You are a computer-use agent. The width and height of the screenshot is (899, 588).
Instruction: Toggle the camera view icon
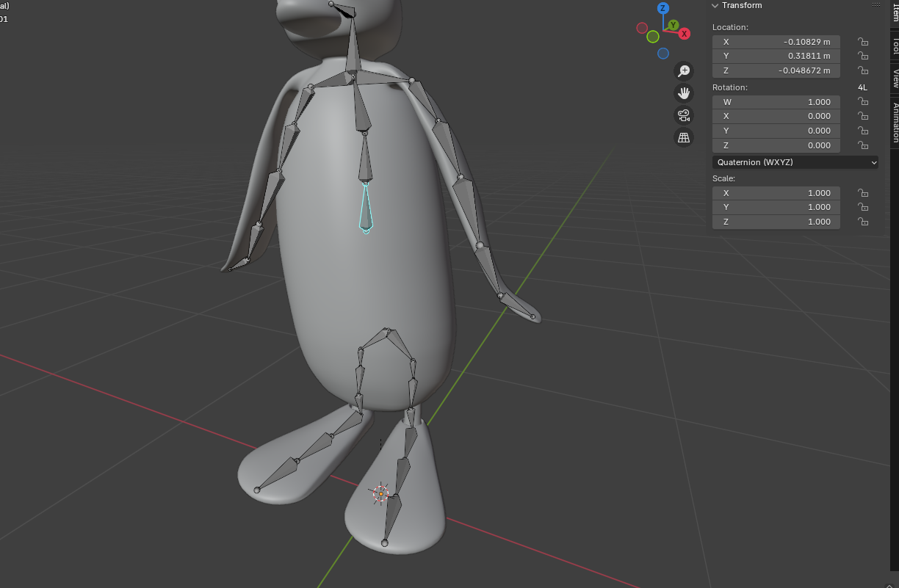pyautogui.click(x=684, y=115)
